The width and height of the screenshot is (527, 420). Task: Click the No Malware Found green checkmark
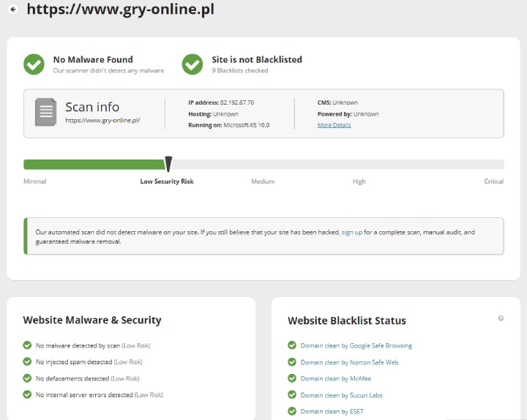[x=34, y=64]
